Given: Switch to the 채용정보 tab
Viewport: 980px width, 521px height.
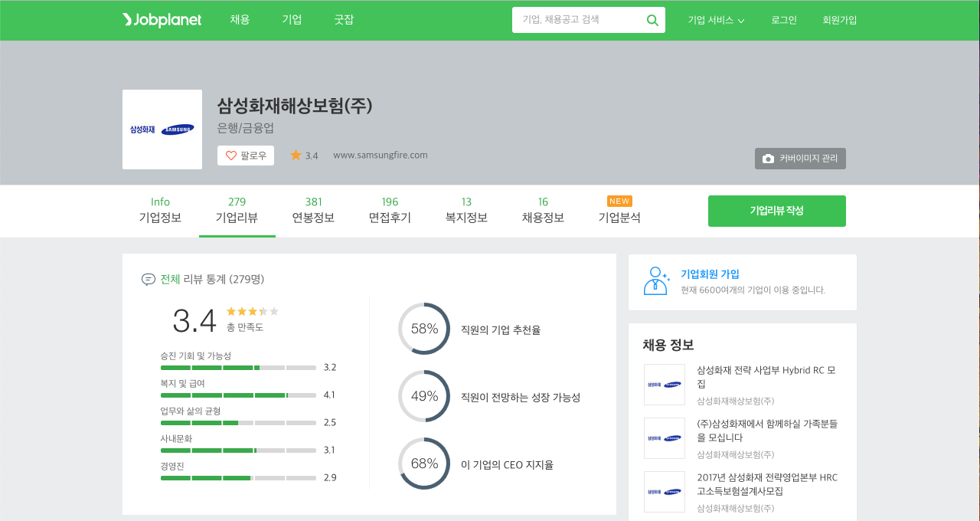Looking at the screenshot, I should click(x=544, y=211).
